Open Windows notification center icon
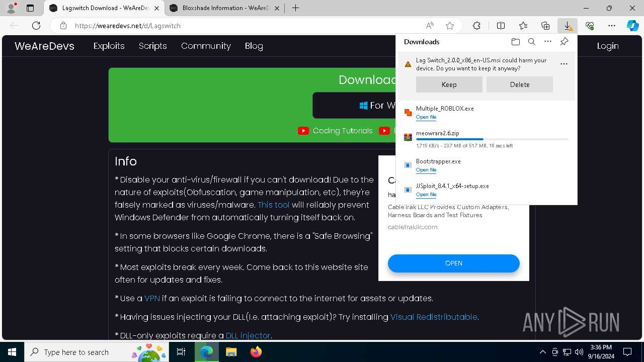The height and width of the screenshot is (362, 644). click(x=627, y=352)
